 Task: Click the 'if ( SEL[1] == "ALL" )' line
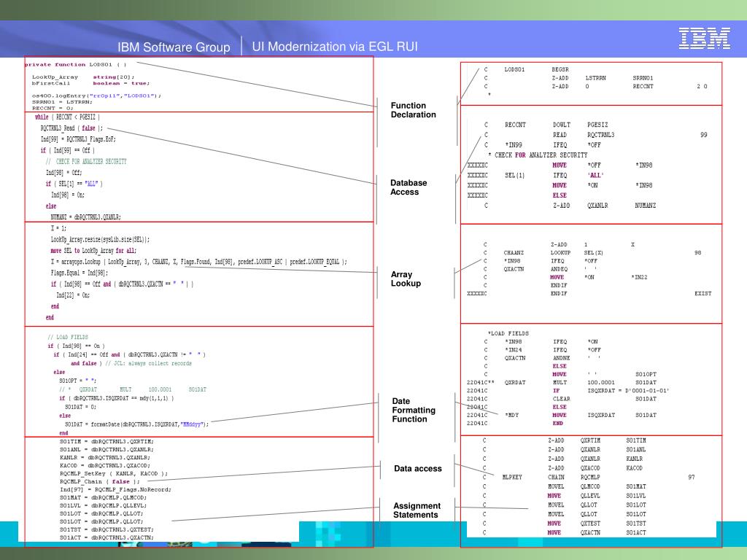74,184
